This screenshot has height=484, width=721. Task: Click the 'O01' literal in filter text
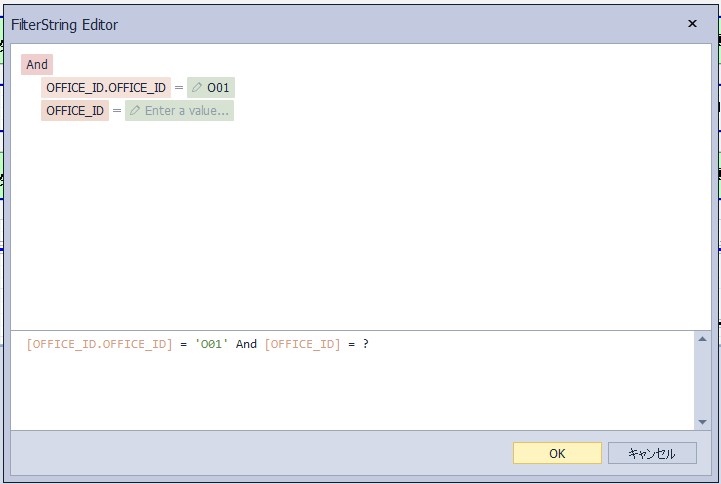point(212,344)
